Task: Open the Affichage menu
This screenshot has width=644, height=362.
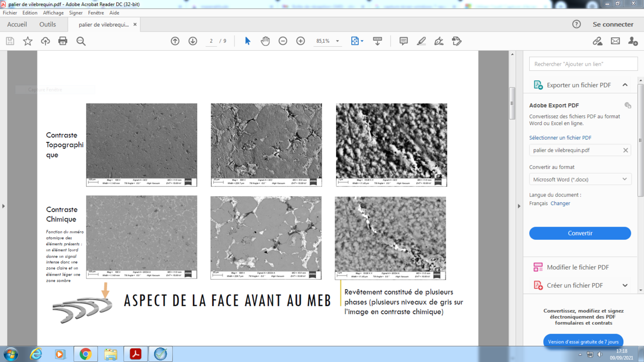Action: 53,13
